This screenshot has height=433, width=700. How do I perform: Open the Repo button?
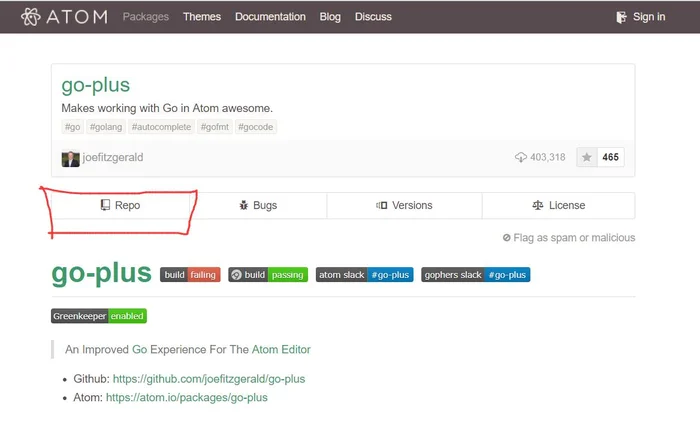click(120, 205)
